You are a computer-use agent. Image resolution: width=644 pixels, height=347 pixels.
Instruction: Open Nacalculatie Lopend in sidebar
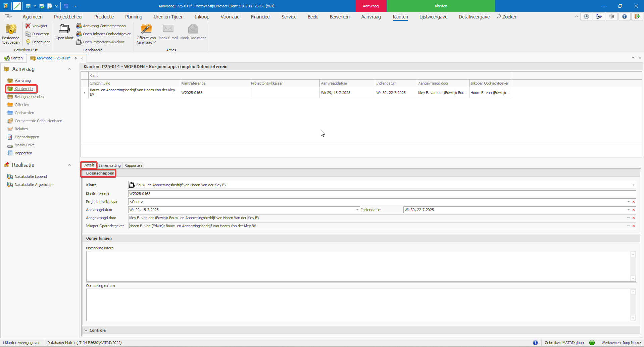(x=31, y=177)
